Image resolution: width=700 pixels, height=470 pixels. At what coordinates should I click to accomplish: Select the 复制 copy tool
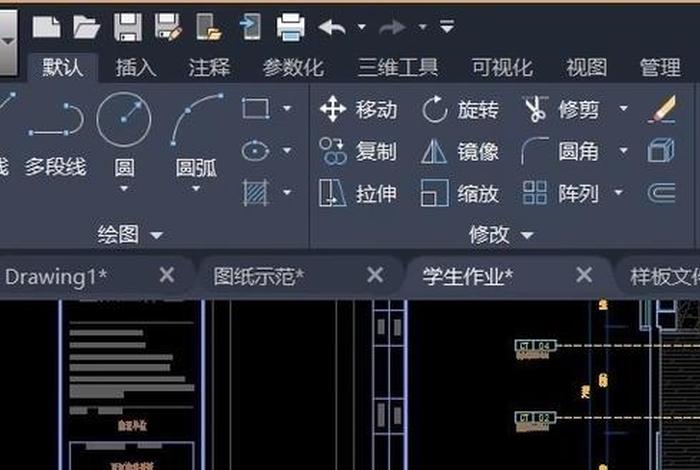coord(358,151)
